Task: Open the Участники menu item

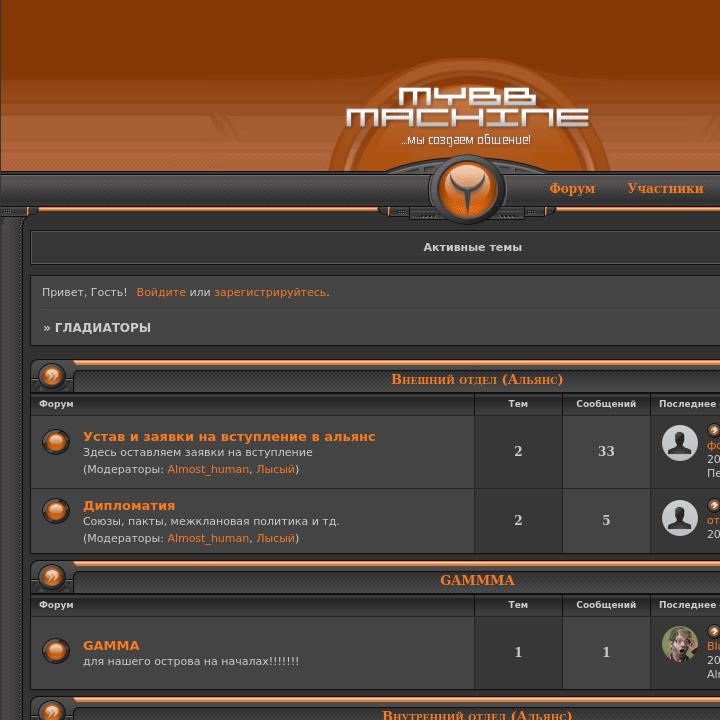Action: [665, 188]
